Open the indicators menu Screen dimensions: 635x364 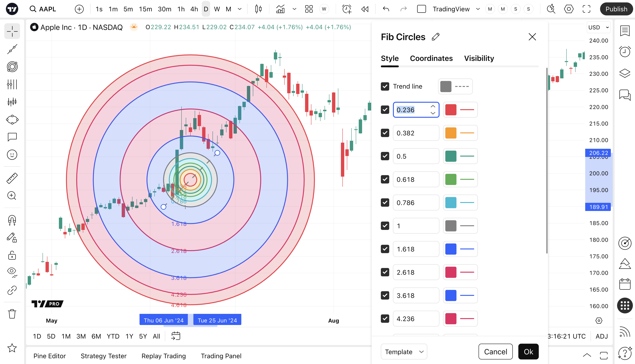click(280, 9)
